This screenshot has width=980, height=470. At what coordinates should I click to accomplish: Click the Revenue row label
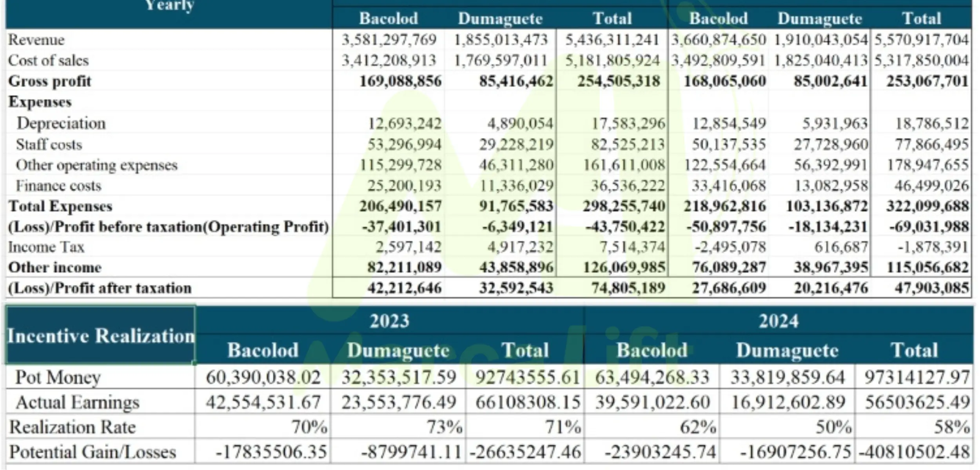(36, 40)
